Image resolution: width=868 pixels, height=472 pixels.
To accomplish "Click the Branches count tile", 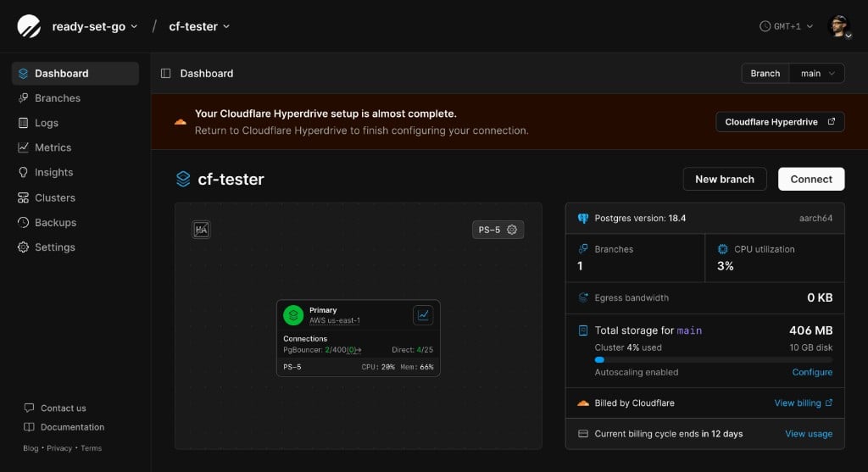I will pos(635,258).
